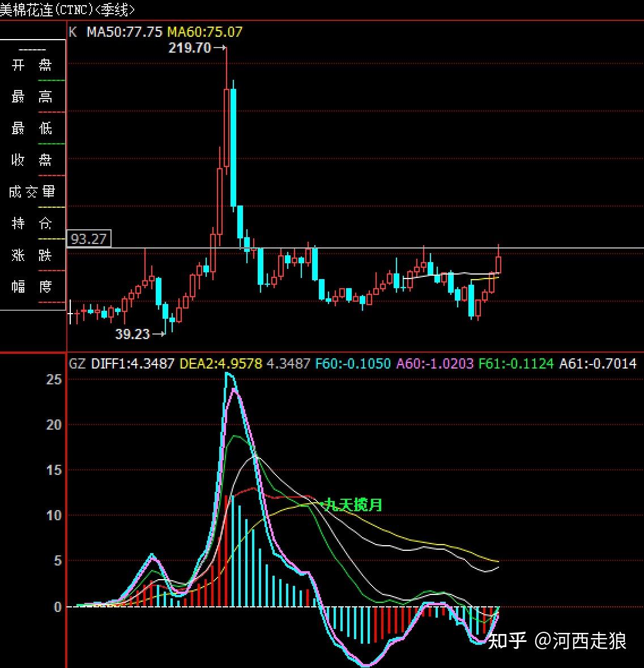Select the MA50:77.75 indicator label
This screenshot has width=644, height=668.
click(x=125, y=32)
